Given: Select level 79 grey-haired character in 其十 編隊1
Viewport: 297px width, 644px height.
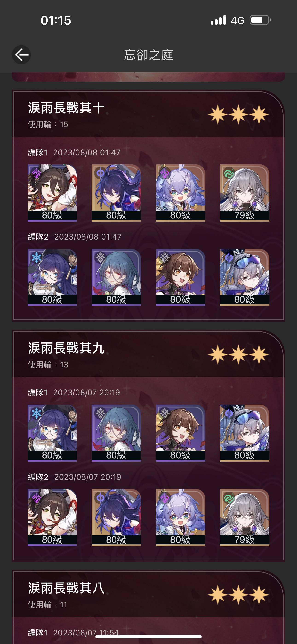Looking at the screenshot, I should (245, 193).
